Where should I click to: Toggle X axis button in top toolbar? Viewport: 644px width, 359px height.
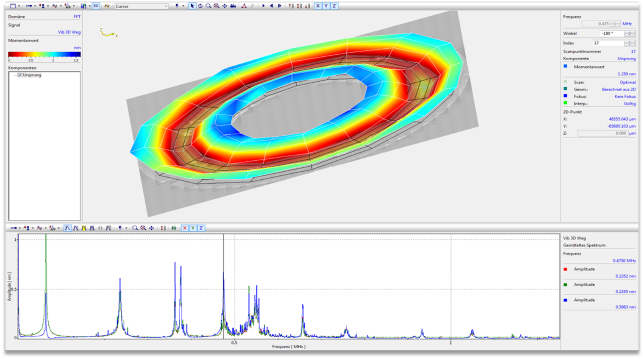tap(318, 6)
